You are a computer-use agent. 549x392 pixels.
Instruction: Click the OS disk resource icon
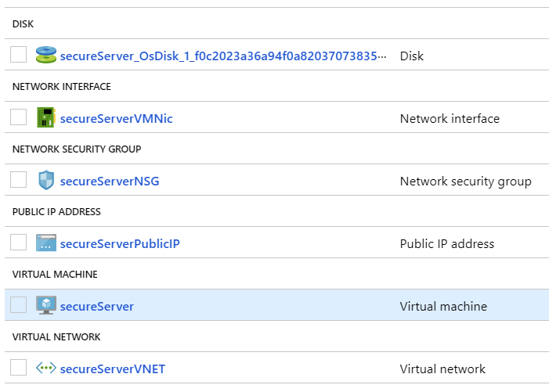tap(46, 55)
